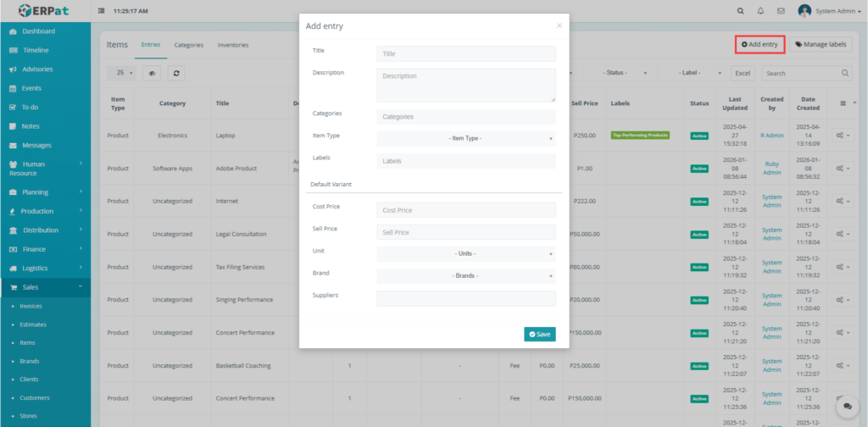
Task: Open the chat bubble icon at bottom right
Action: tap(847, 407)
